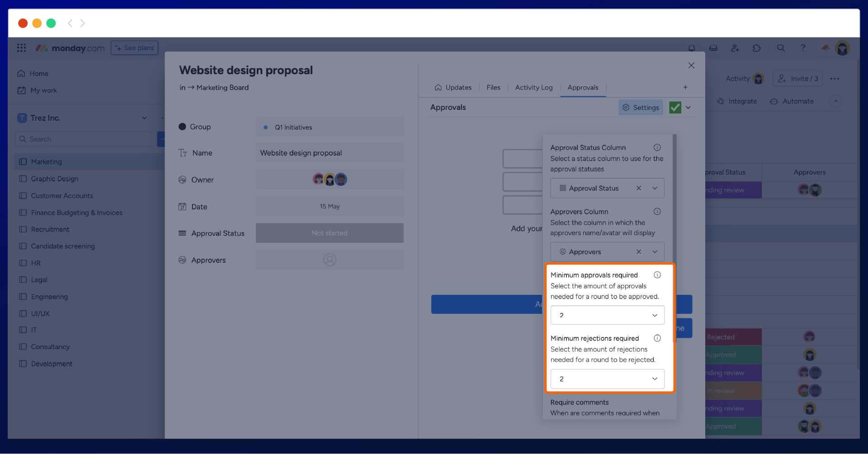Click info icon beside Minimum approvals required
868x454 pixels.
click(x=657, y=275)
